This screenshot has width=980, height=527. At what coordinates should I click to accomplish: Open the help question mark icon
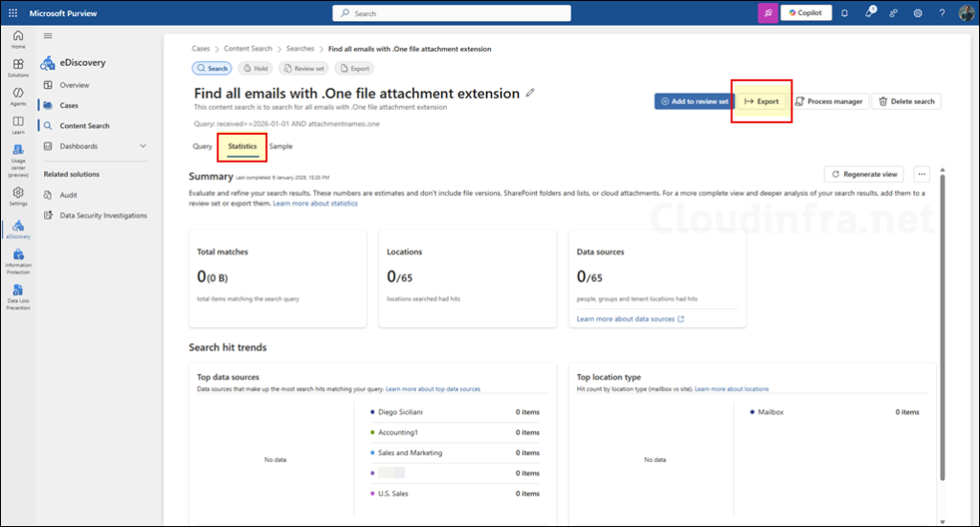pyautogui.click(x=942, y=13)
